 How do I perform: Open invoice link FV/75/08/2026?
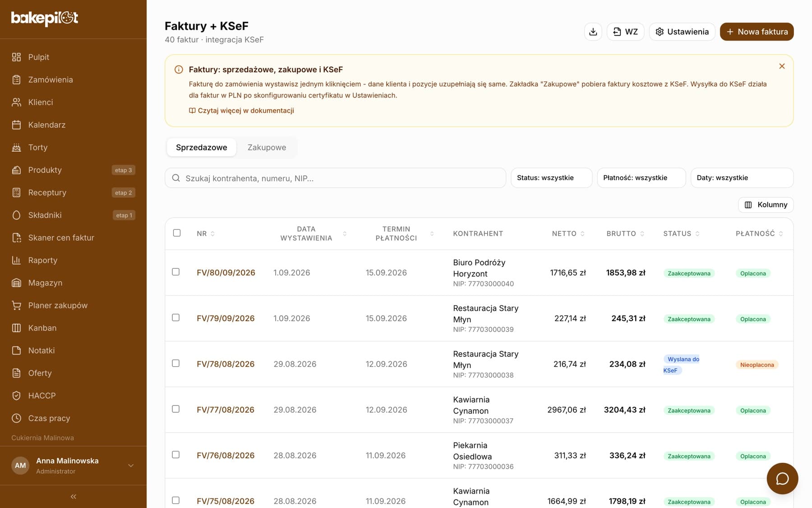226,501
